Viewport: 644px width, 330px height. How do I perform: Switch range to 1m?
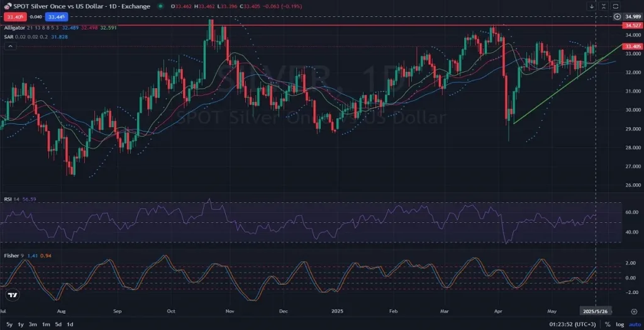point(46,324)
